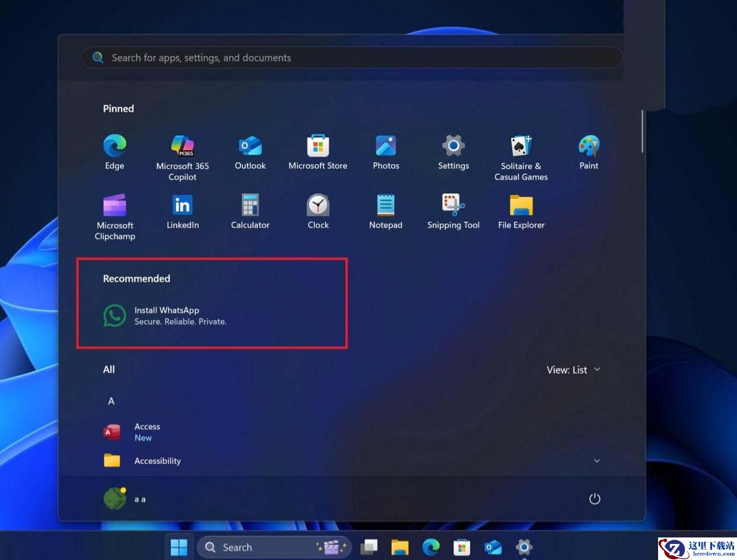The image size is (737, 560).
Task: Click the Start menu search field
Action: coord(351,58)
